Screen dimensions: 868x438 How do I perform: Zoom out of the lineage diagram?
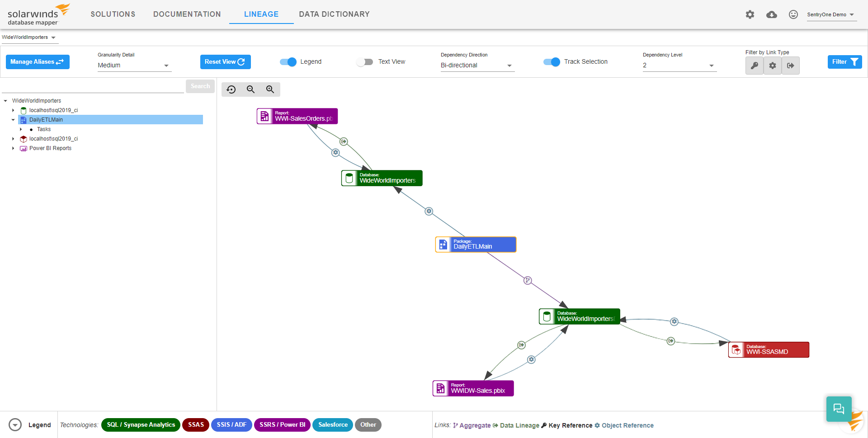pos(251,89)
